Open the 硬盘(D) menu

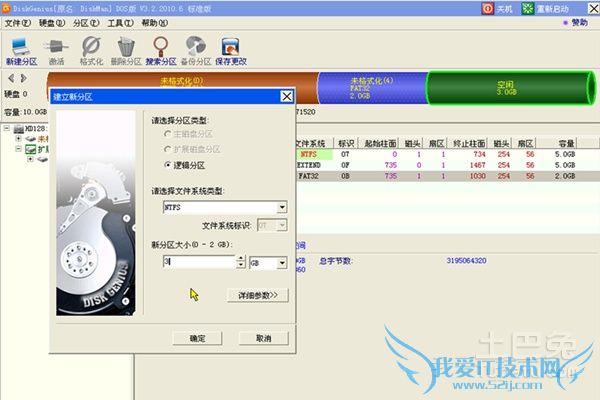[x=52, y=23]
